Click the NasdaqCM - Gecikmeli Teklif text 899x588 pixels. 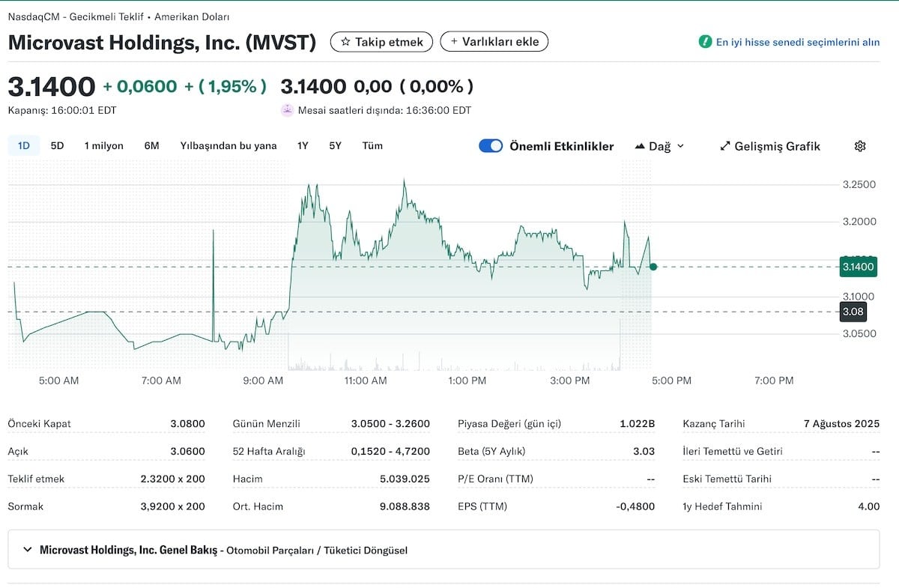coord(77,16)
